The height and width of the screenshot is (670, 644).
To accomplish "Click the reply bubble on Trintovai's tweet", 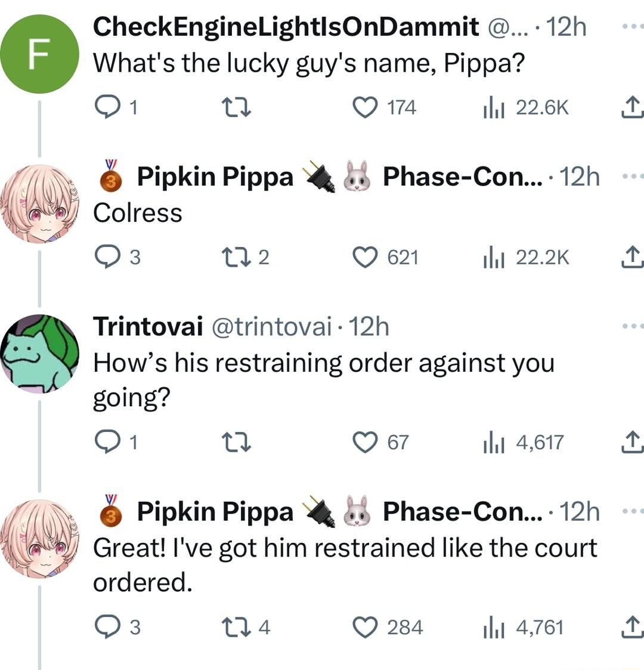I will click(109, 441).
